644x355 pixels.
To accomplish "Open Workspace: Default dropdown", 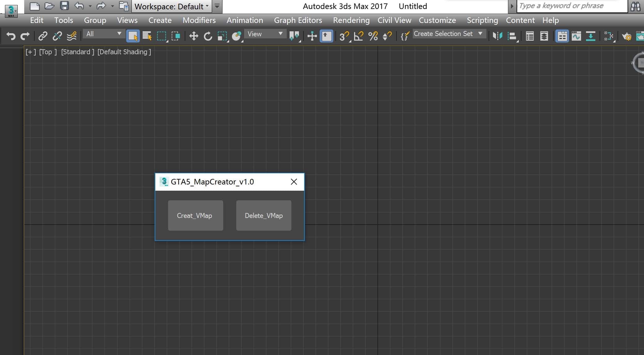I will [172, 6].
